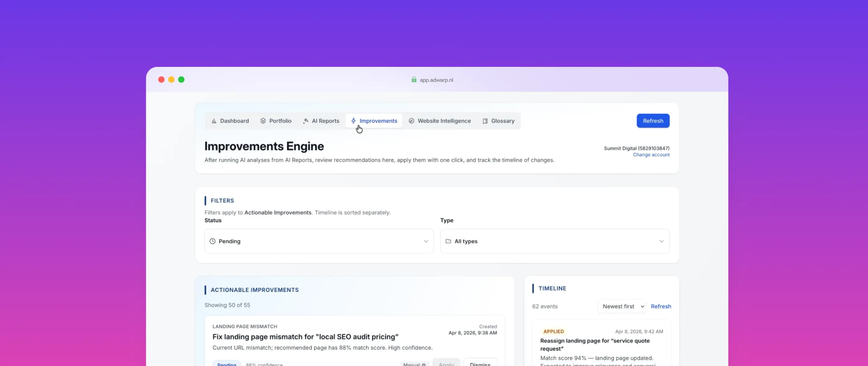Screen dimensions: 868x366
Task: Click the AI Reports sparkle icon
Action: pos(305,121)
